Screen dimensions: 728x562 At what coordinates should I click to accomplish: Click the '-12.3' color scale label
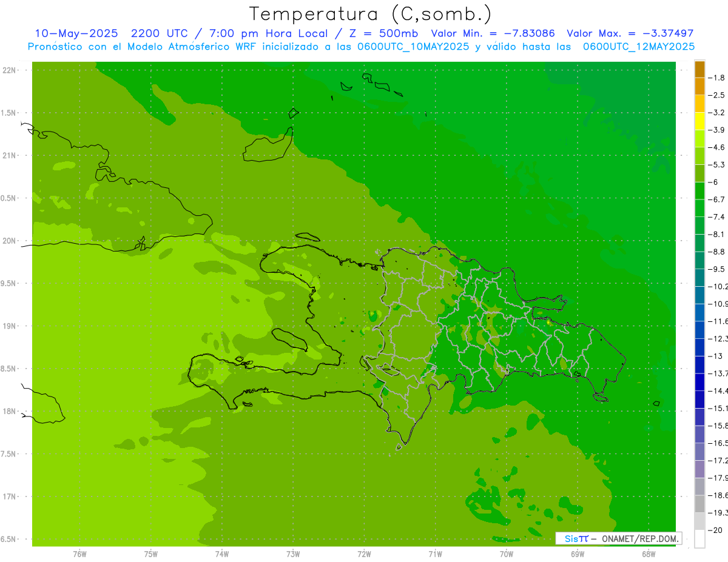(718, 338)
